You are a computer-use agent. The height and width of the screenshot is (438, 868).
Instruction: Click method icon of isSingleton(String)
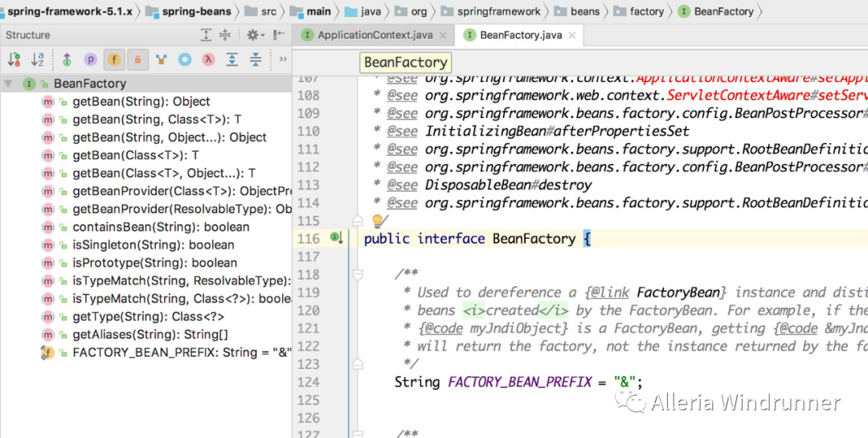[x=48, y=245]
